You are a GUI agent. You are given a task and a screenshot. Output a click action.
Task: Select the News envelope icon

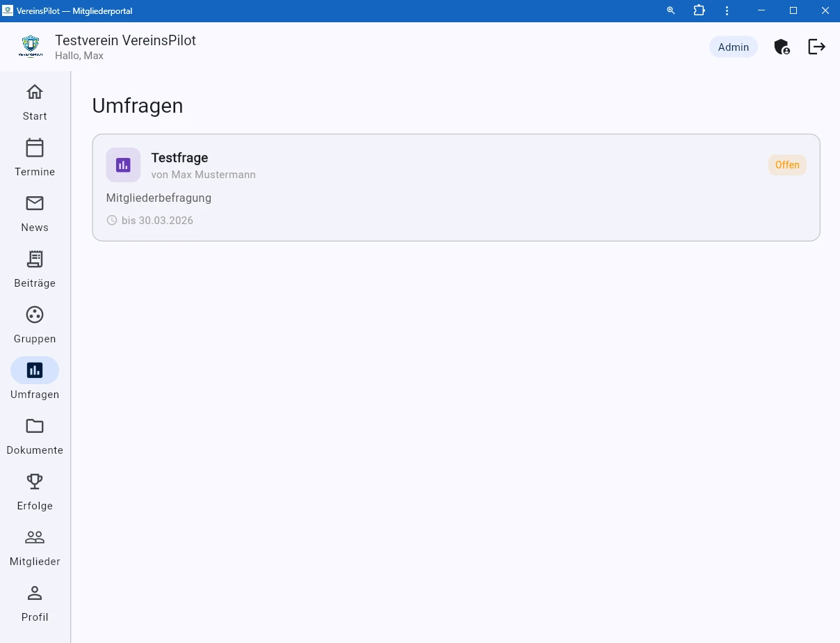point(34,203)
